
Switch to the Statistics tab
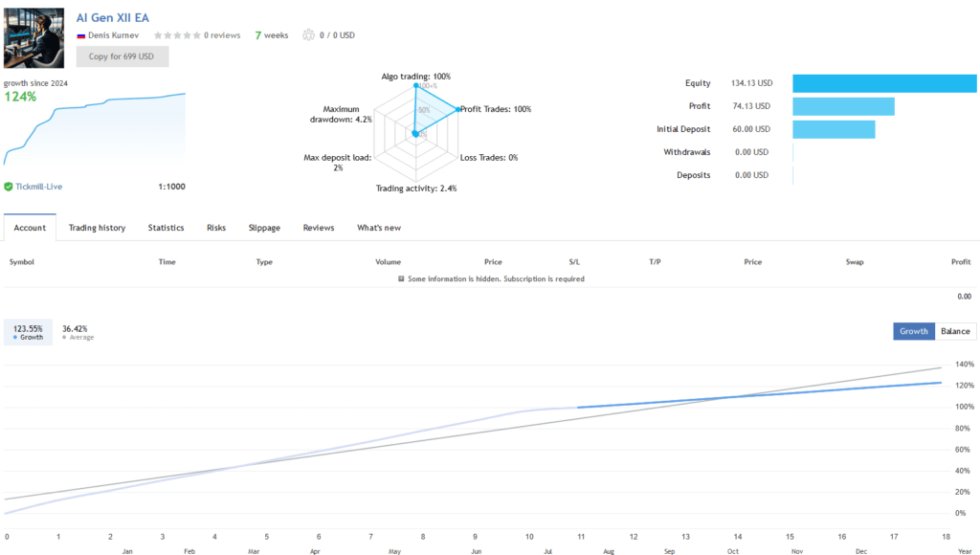pyautogui.click(x=166, y=228)
